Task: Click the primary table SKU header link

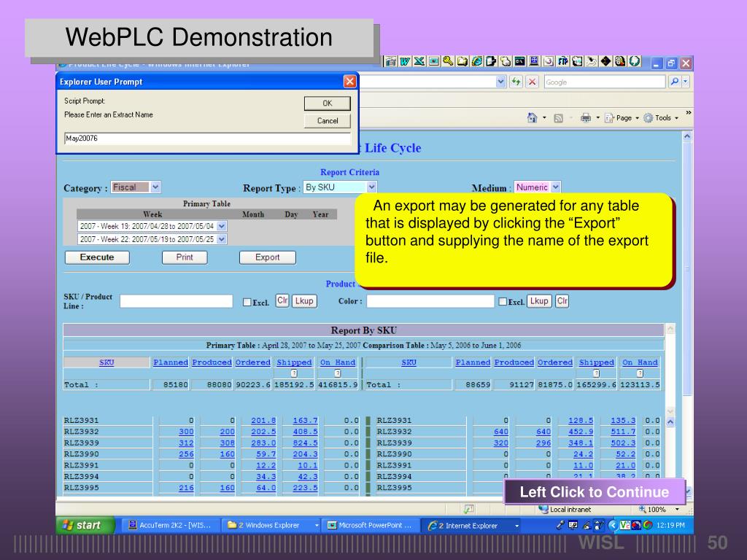Action: pyautogui.click(x=107, y=362)
